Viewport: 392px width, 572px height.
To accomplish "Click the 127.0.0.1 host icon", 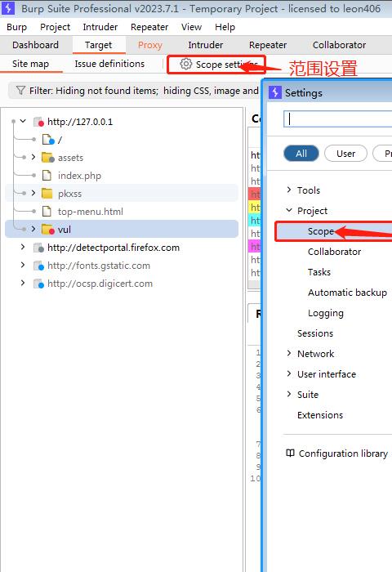I will (x=38, y=122).
